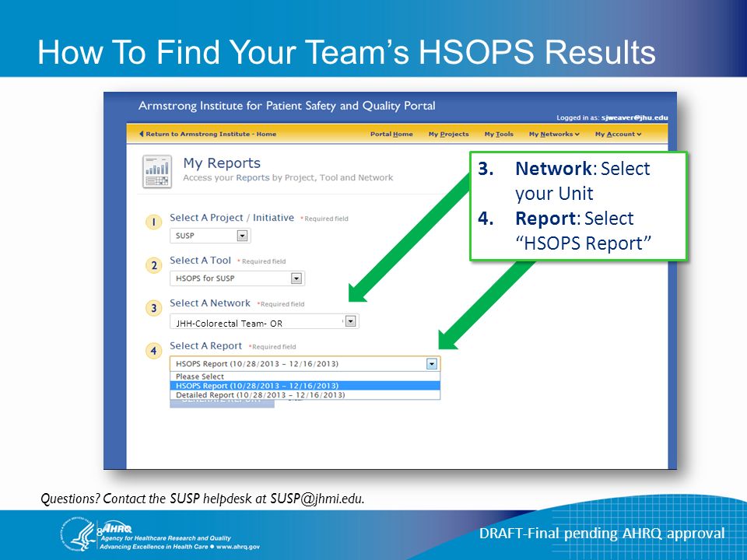Click the Generate Report button behind the dropdown list
Viewport: 747px width, 560px height.
[x=222, y=404]
